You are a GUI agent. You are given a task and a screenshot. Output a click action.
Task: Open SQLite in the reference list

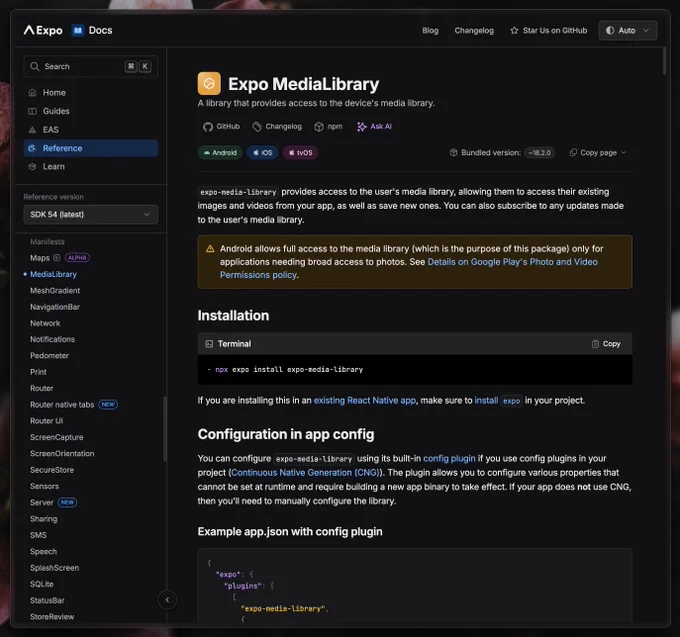[42, 584]
